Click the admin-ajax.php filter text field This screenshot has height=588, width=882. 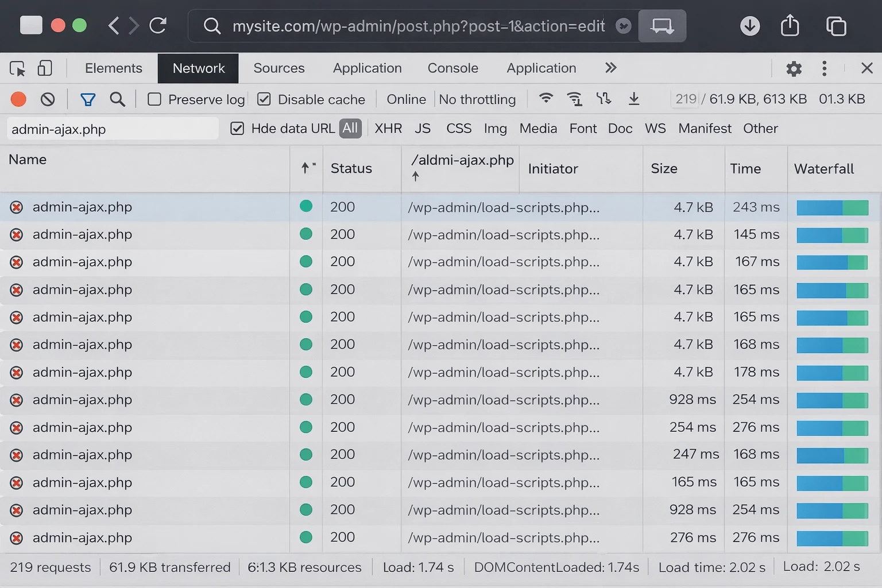tap(112, 129)
